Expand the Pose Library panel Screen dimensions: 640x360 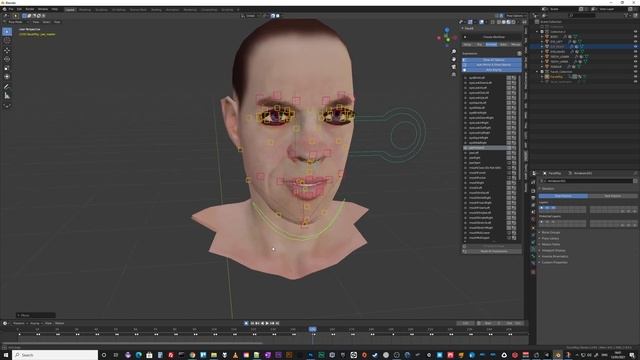click(551, 238)
